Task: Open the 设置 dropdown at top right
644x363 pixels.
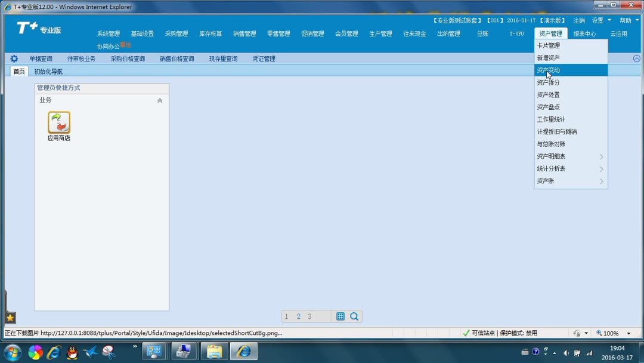Action: [x=600, y=19]
